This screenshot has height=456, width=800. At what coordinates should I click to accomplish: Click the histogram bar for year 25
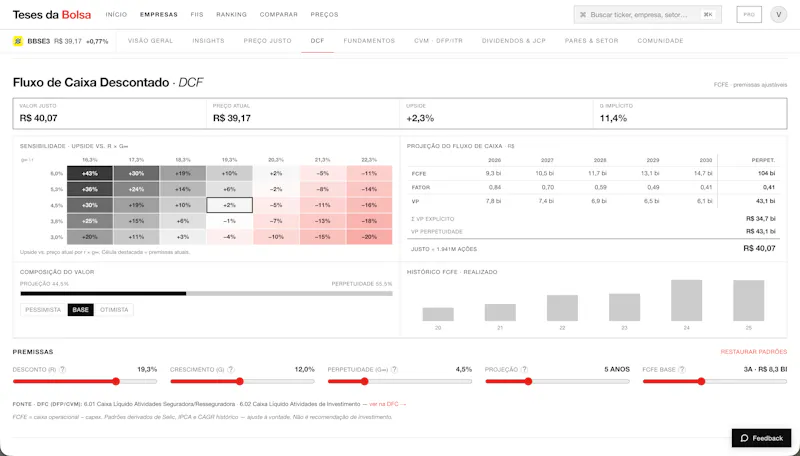point(748,300)
